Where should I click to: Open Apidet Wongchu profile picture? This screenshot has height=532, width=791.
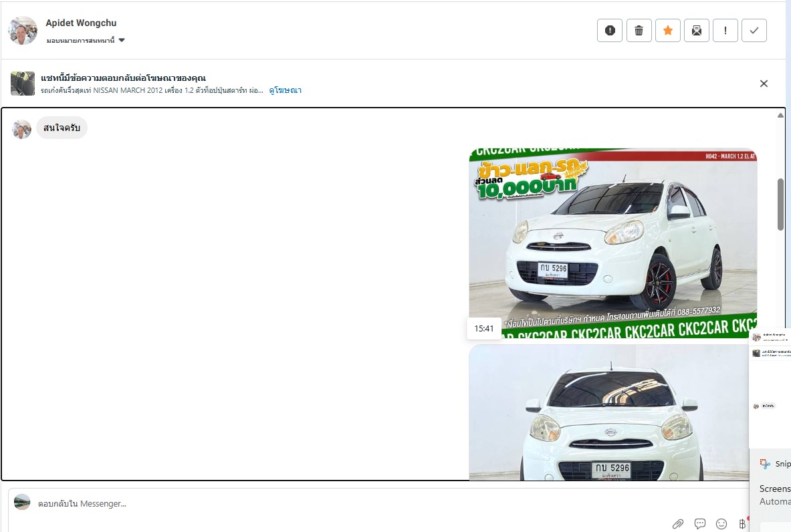[23, 31]
